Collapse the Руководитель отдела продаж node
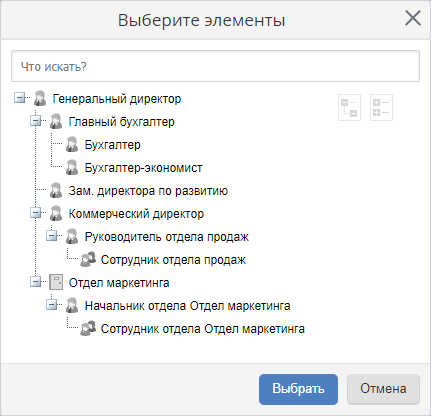 (51, 236)
